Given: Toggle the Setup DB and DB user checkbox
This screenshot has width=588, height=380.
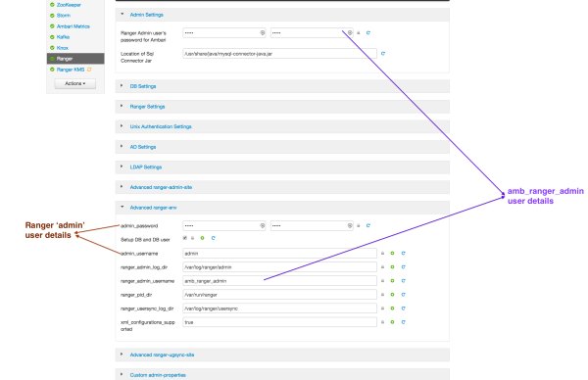Looking at the screenshot, I should [185, 238].
